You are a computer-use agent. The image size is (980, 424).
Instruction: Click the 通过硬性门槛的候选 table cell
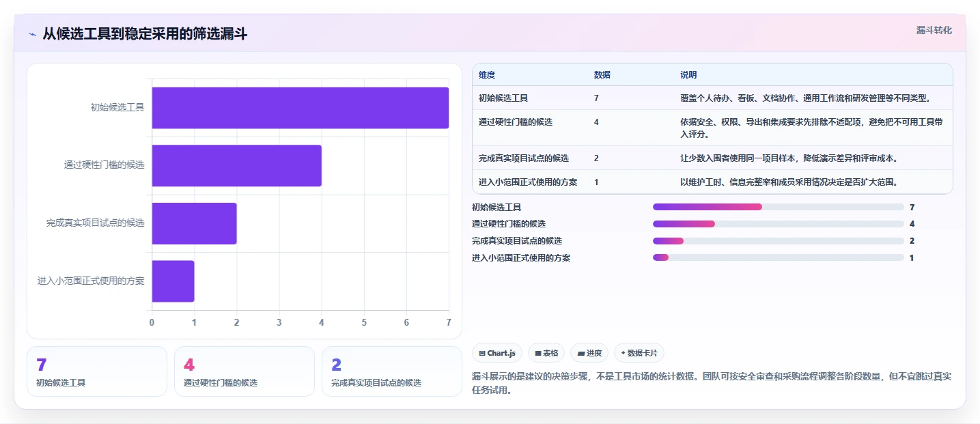(516, 122)
